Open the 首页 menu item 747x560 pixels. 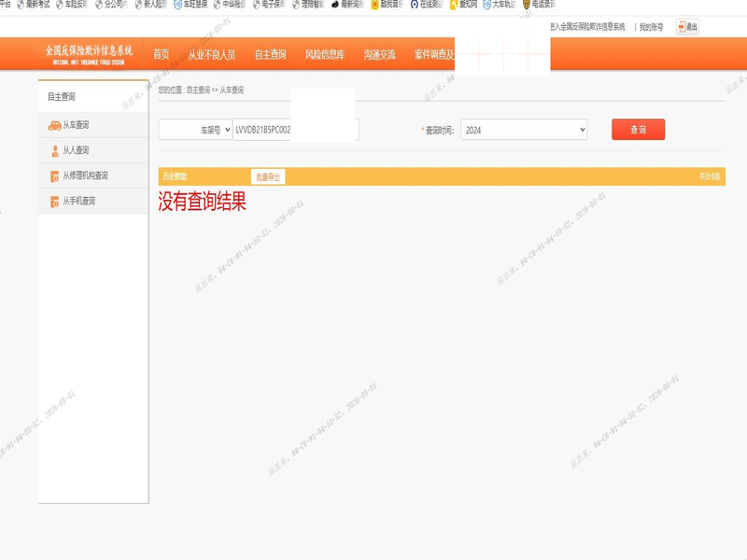click(x=161, y=54)
